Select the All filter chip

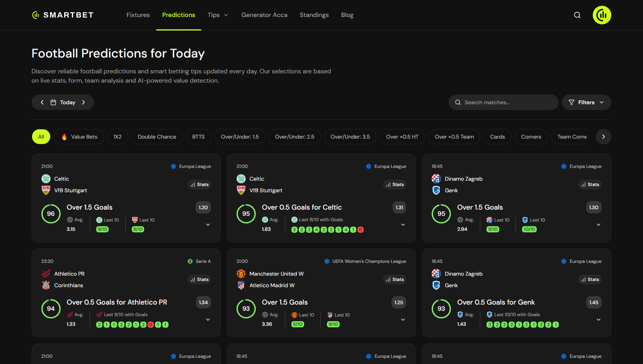click(41, 137)
